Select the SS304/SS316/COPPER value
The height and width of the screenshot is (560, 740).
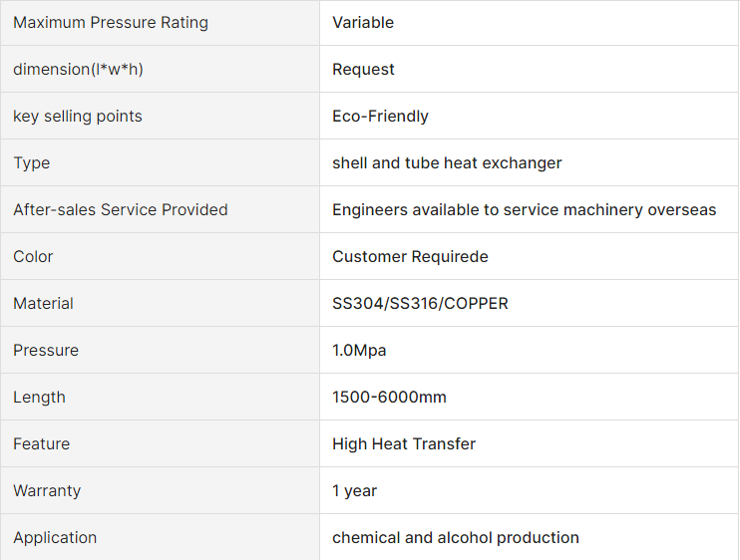point(420,304)
